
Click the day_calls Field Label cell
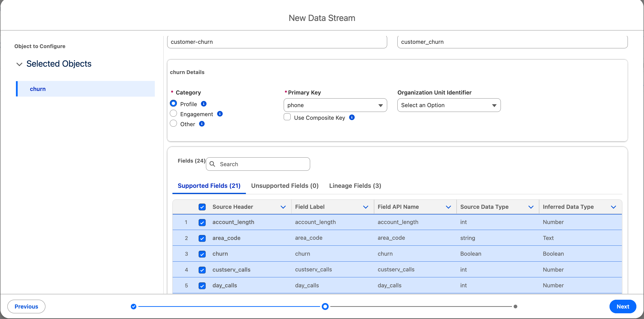(332, 285)
